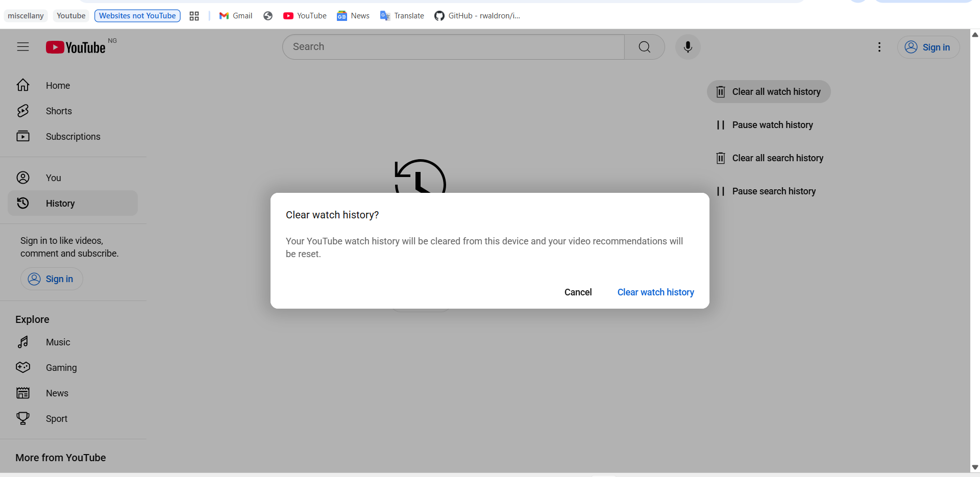This screenshot has height=477, width=980.
Task: Activate voice search with the microphone icon
Action: point(688,47)
